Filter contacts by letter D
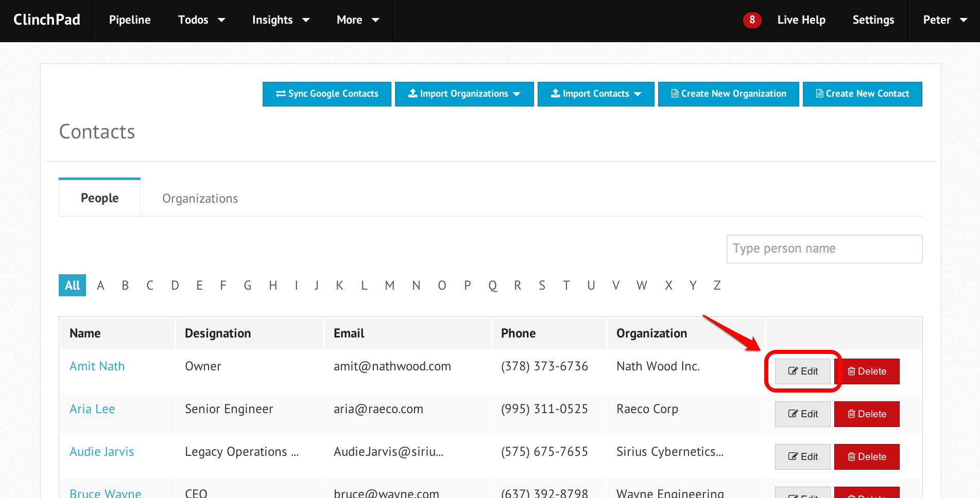 tap(175, 286)
